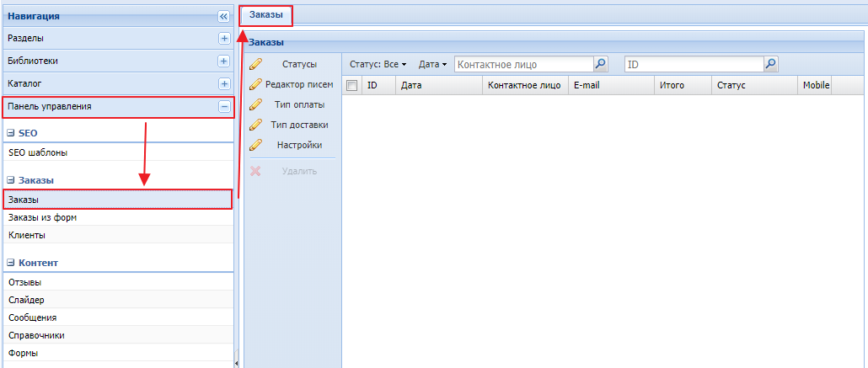Image resolution: width=868 pixels, height=368 pixels.
Task: Click the pencil icon beside Тип доставки
Action: click(256, 125)
